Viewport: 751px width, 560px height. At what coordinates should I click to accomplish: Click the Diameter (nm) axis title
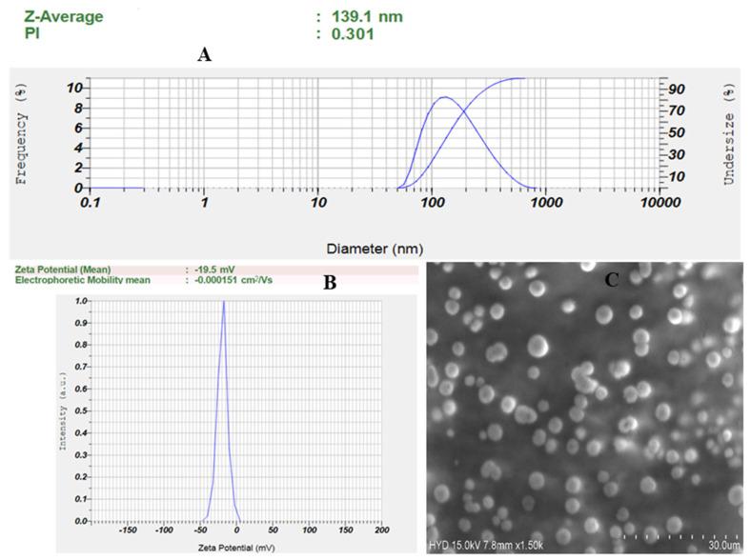[375, 249]
